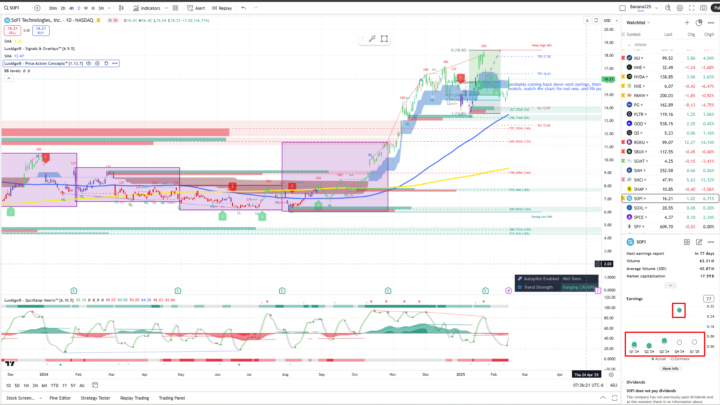Open watchlist more options menu
The height and width of the screenshot is (405, 720).
[x=711, y=22]
